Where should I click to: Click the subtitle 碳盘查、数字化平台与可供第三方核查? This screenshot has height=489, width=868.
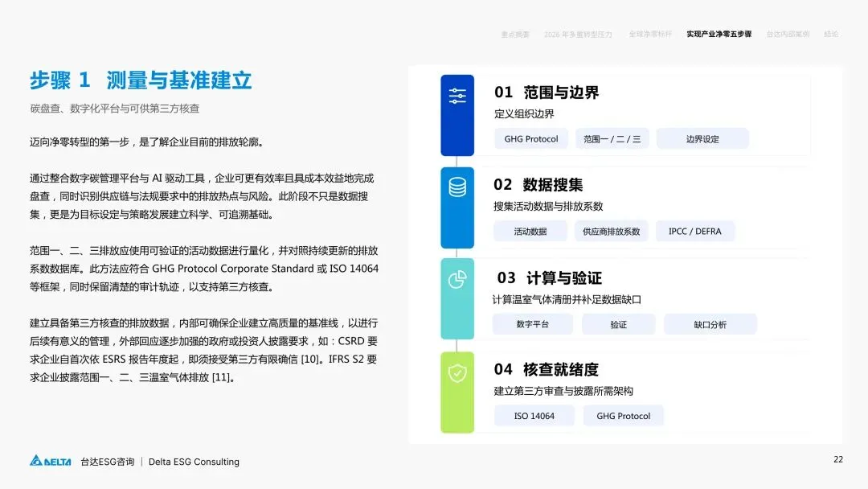pos(115,109)
